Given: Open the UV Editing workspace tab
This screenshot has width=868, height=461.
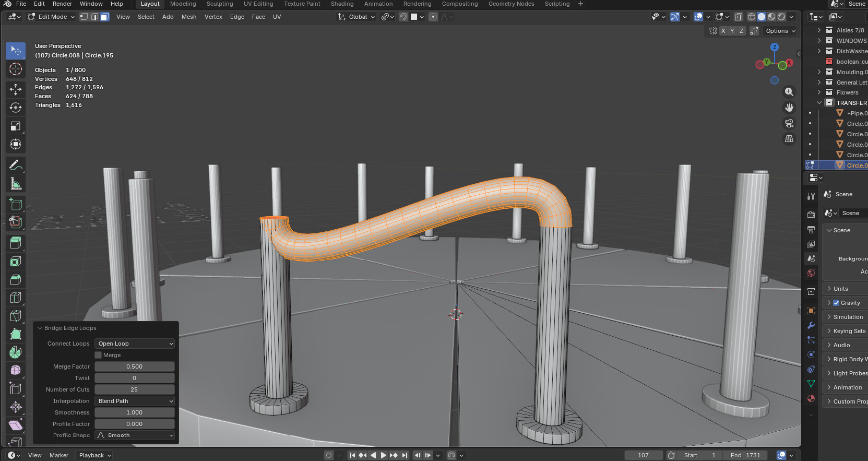Looking at the screenshot, I should tap(258, 4).
